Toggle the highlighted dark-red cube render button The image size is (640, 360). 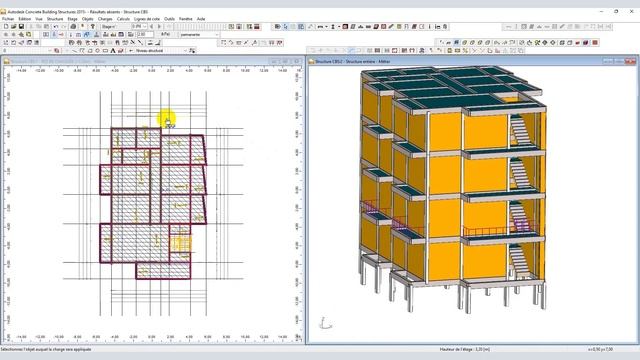tap(586, 42)
